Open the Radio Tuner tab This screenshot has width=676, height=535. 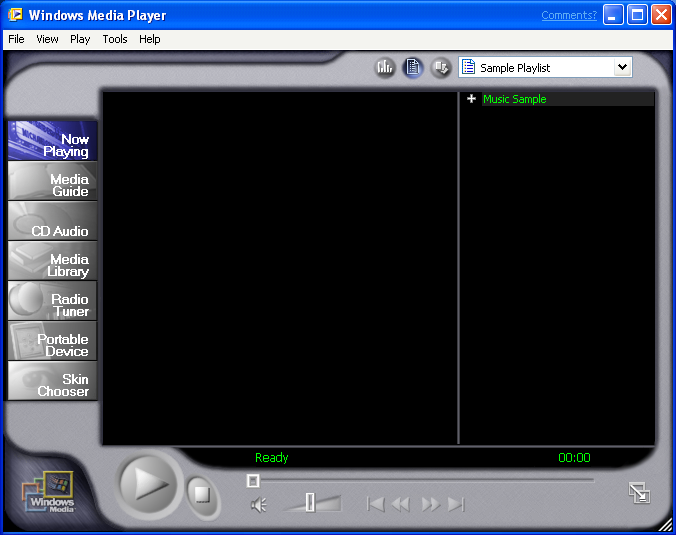tap(52, 301)
